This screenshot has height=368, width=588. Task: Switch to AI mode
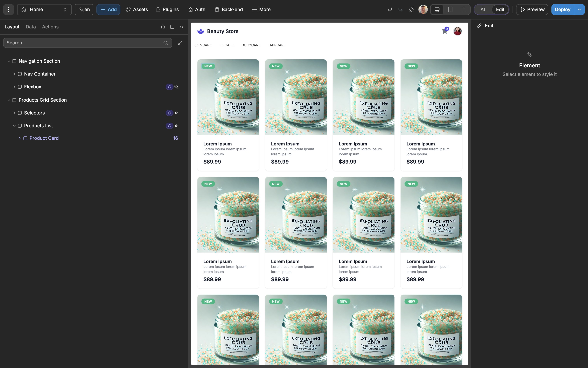click(483, 10)
